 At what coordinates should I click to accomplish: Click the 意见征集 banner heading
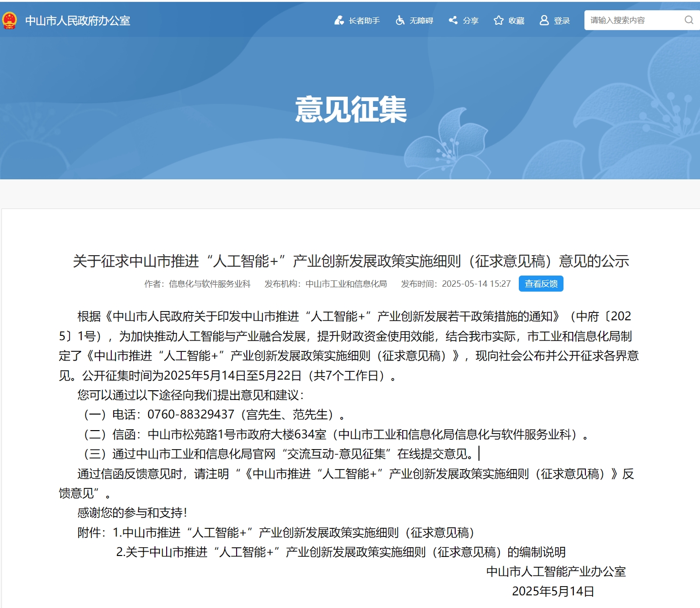350,109
